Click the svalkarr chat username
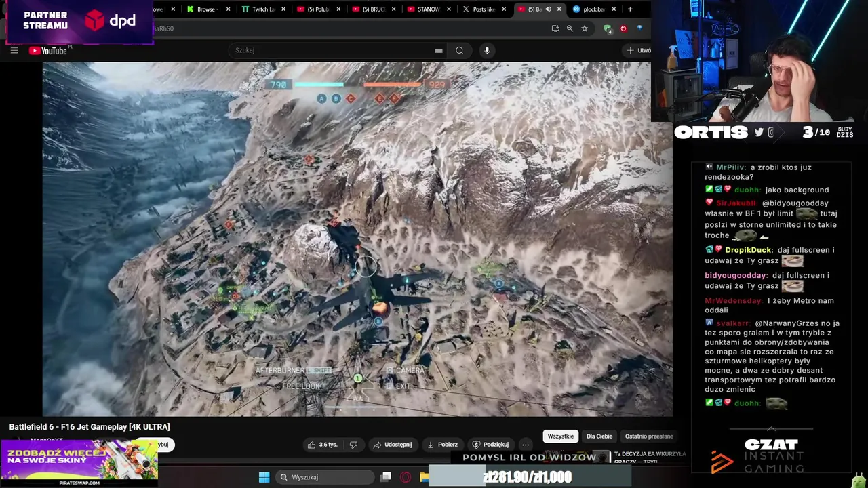 (732, 324)
